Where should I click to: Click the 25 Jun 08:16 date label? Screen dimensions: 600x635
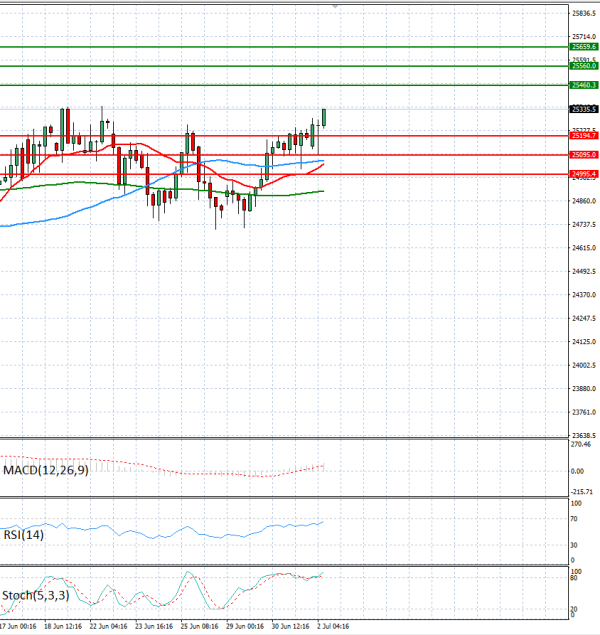point(199,626)
